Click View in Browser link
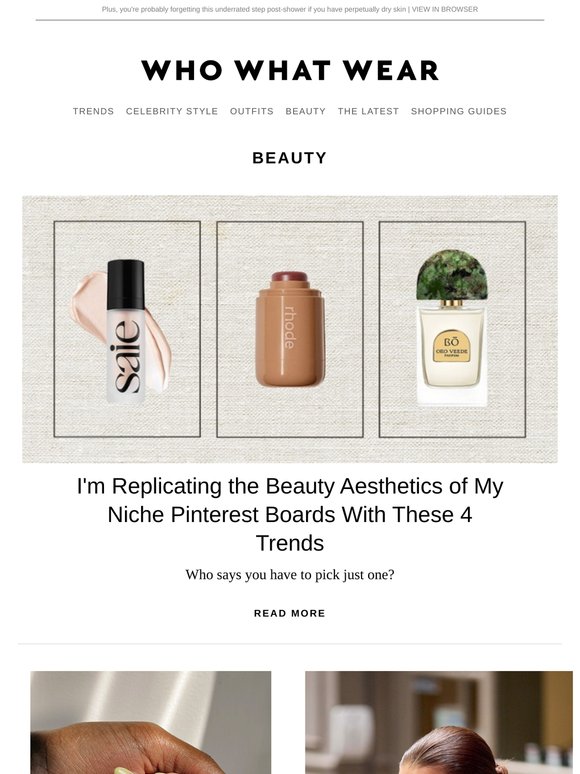 445,9
